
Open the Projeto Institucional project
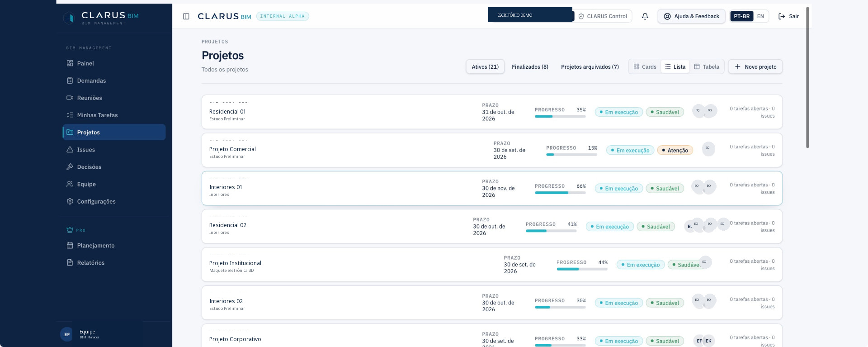[492, 265]
